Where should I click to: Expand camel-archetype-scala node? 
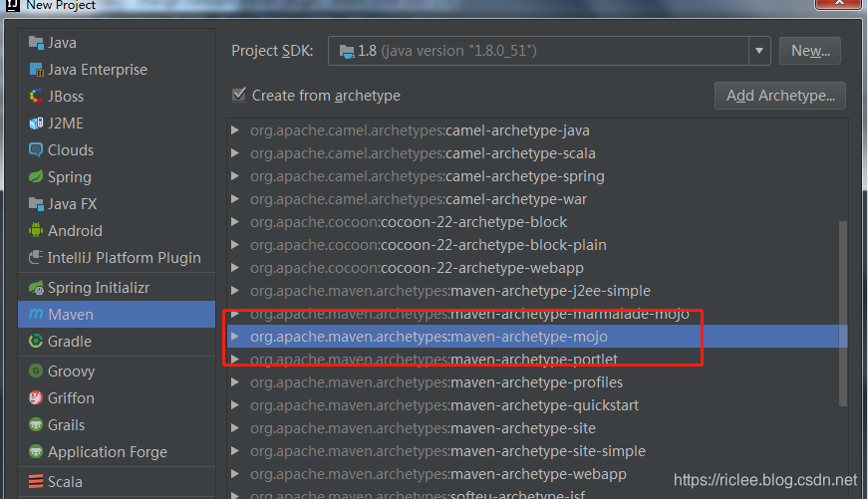point(235,153)
